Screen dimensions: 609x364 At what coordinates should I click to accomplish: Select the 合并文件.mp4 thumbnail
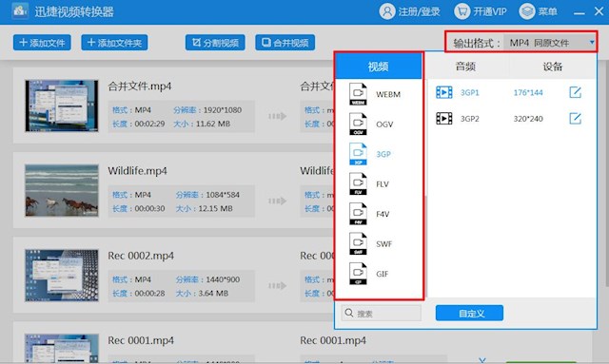61,105
